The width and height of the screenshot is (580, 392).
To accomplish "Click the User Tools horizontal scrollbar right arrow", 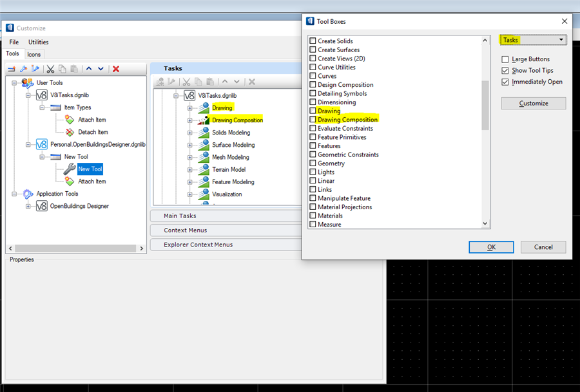I will click(x=142, y=248).
